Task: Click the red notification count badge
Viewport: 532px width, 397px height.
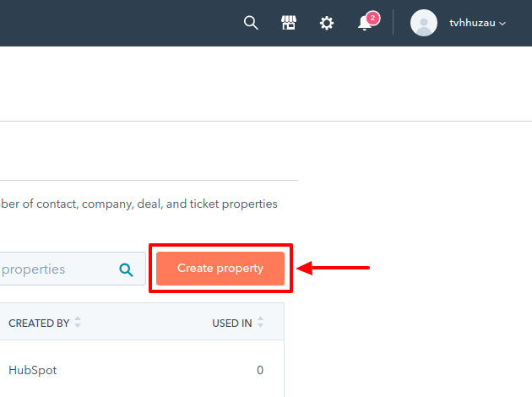Action: click(373, 18)
